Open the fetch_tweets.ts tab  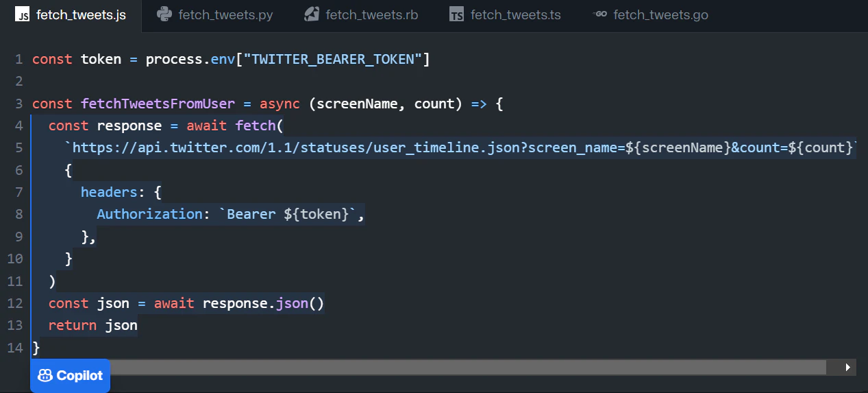506,15
